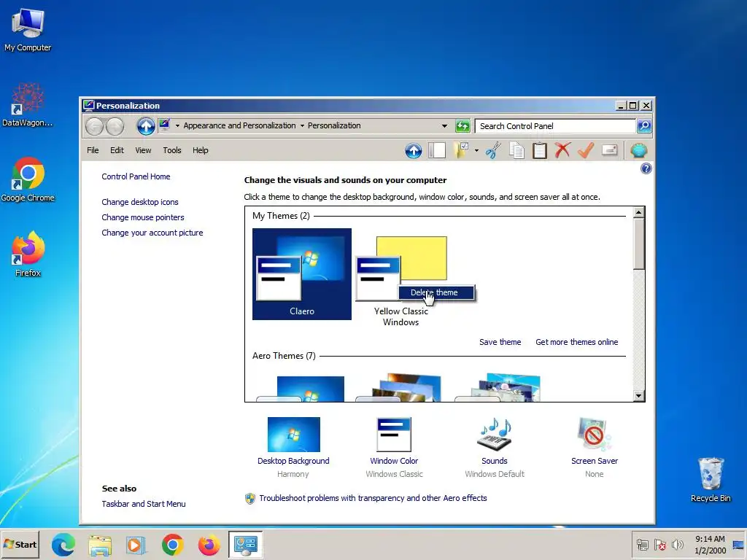
Task: Open File Explorer from the taskbar
Action: click(x=100, y=545)
